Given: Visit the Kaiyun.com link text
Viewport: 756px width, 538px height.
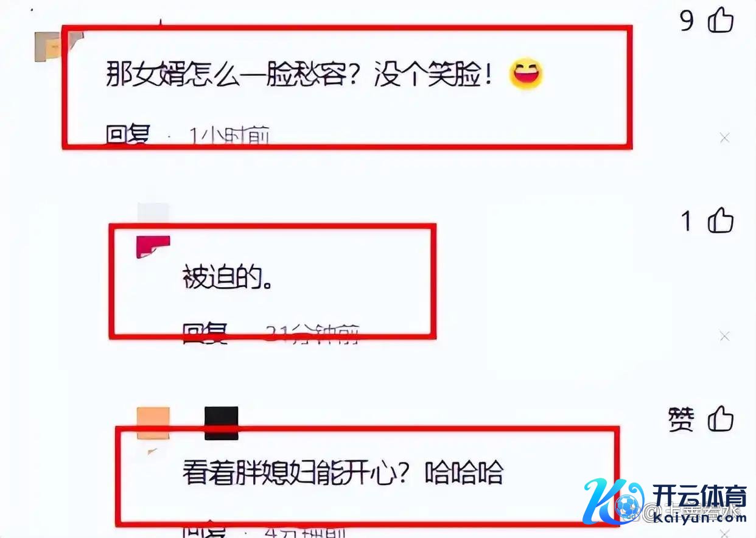Looking at the screenshot, I should pos(701,517).
